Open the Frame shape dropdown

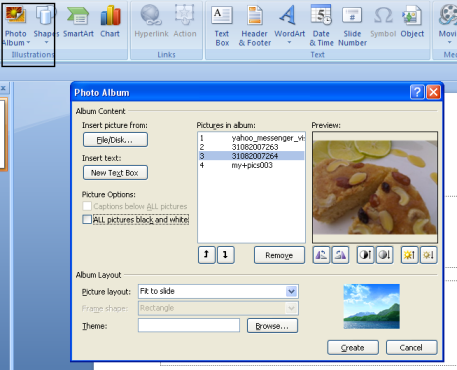tap(291, 308)
